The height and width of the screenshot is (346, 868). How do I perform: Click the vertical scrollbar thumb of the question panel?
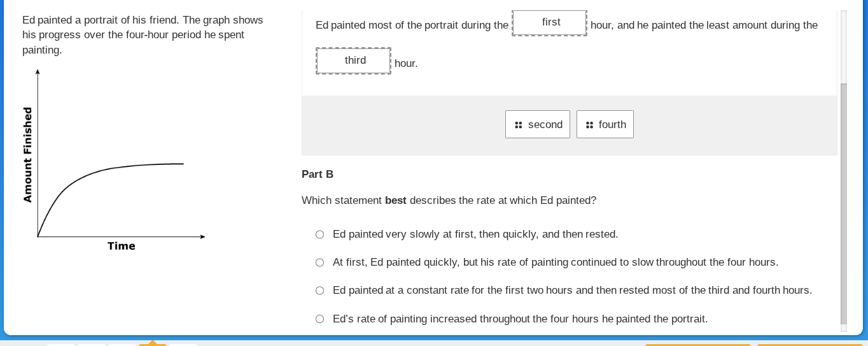coord(844,203)
